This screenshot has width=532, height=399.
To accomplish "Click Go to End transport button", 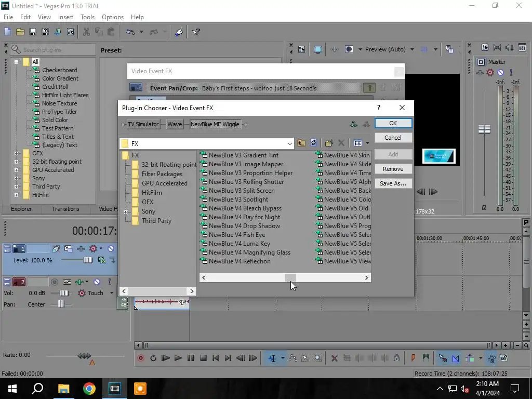I will (228, 358).
